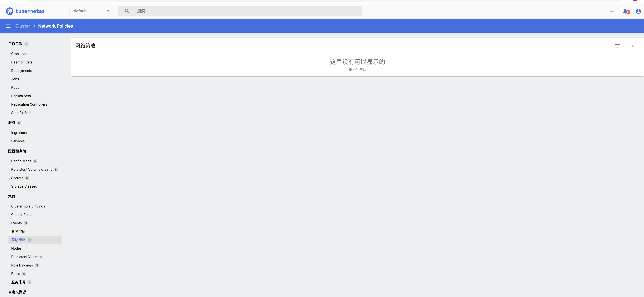Click the Cluster breadcrumb link
Viewport: 644px width, 297px height.
pos(22,26)
